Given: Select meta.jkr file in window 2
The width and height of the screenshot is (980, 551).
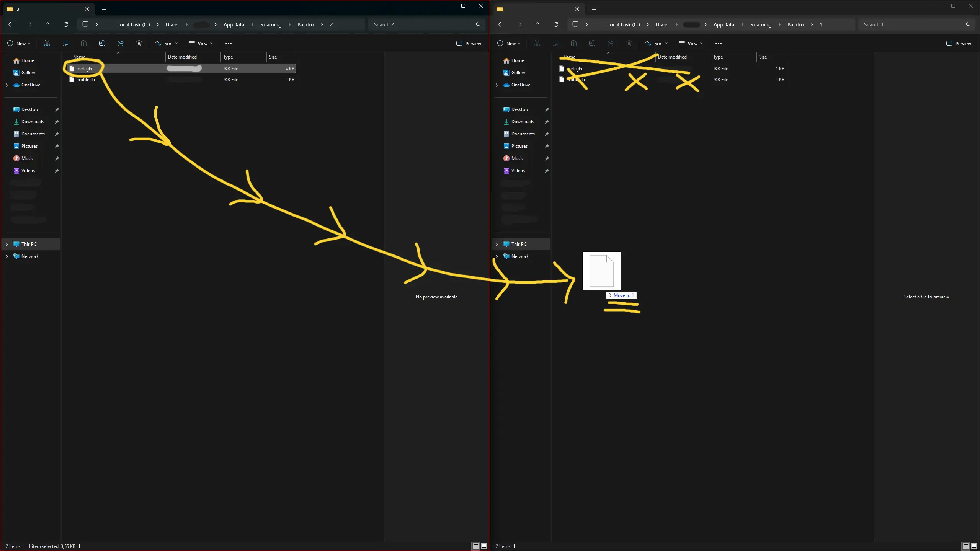Looking at the screenshot, I should (x=181, y=69).
